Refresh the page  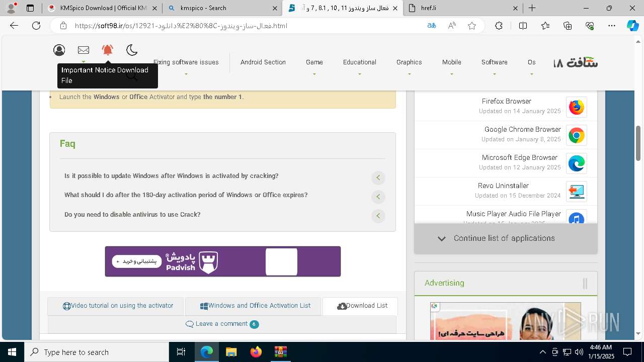point(36,26)
